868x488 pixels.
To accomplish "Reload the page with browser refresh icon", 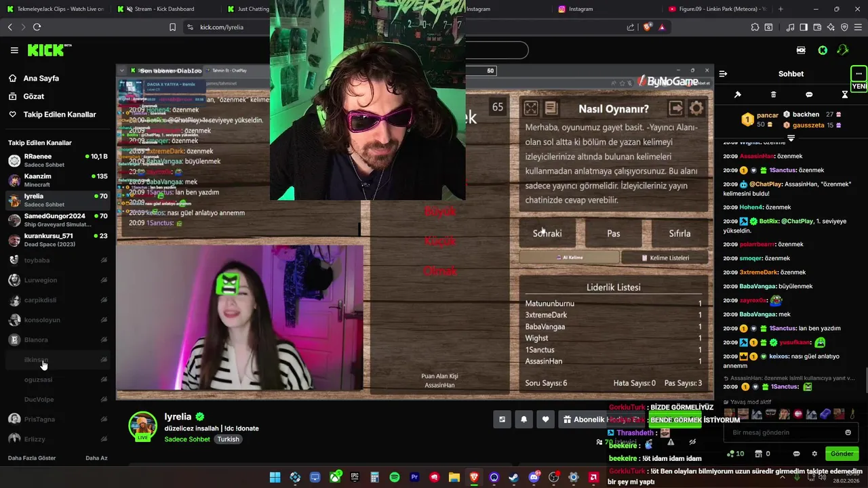I will (x=37, y=27).
